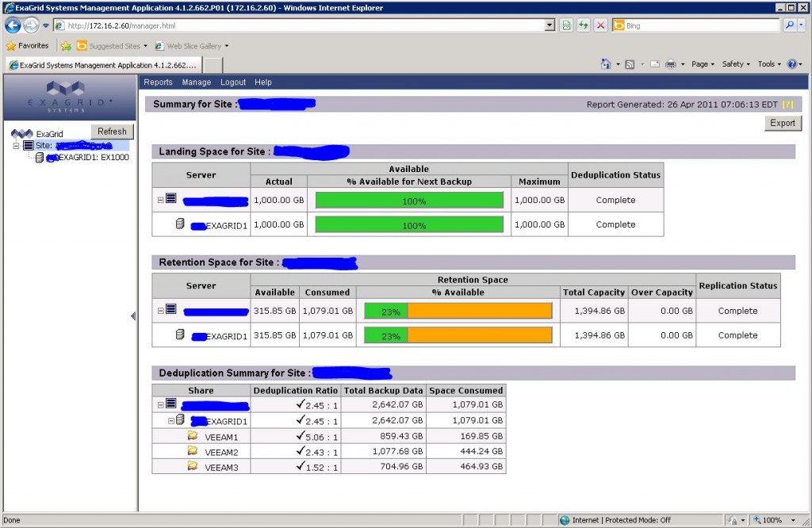Open the Tools menu

coord(769,64)
